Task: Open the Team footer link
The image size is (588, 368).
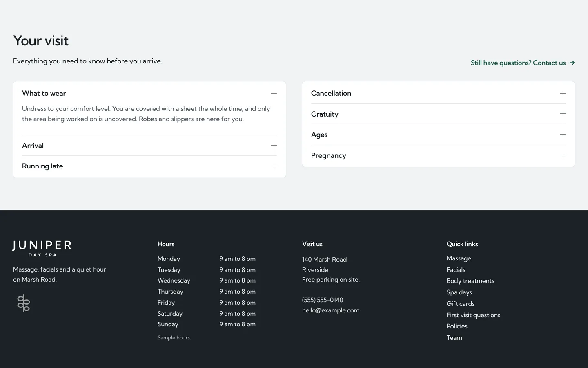Action: tap(454, 338)
